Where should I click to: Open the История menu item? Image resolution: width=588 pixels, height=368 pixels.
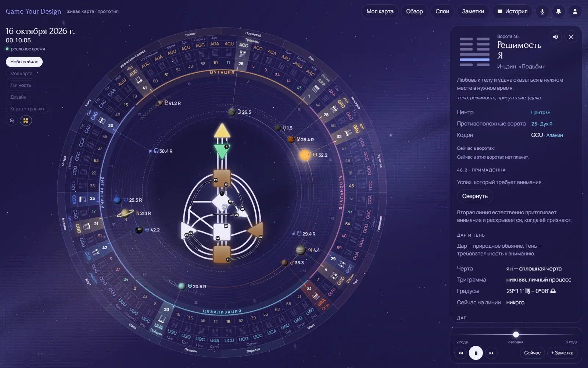coord(512,11)
